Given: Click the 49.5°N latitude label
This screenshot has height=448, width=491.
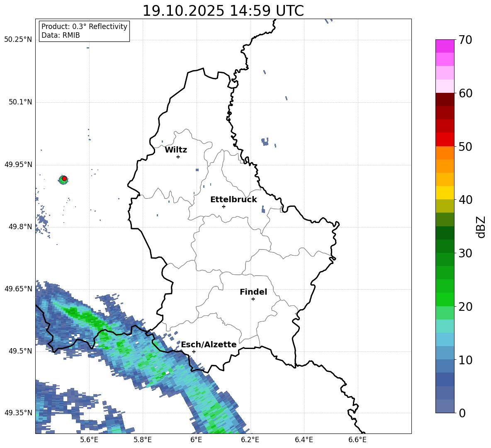Looking at the screenshot, I should click(x=20, y=351).
